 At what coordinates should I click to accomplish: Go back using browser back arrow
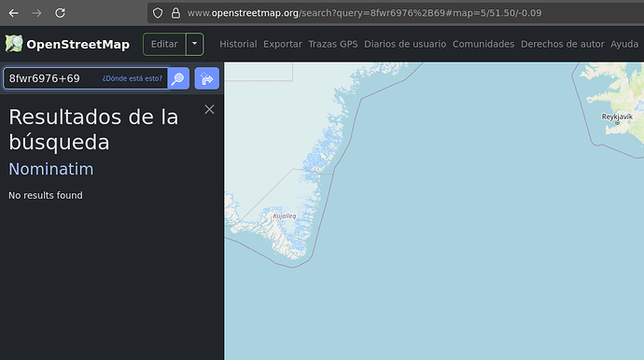14,13
